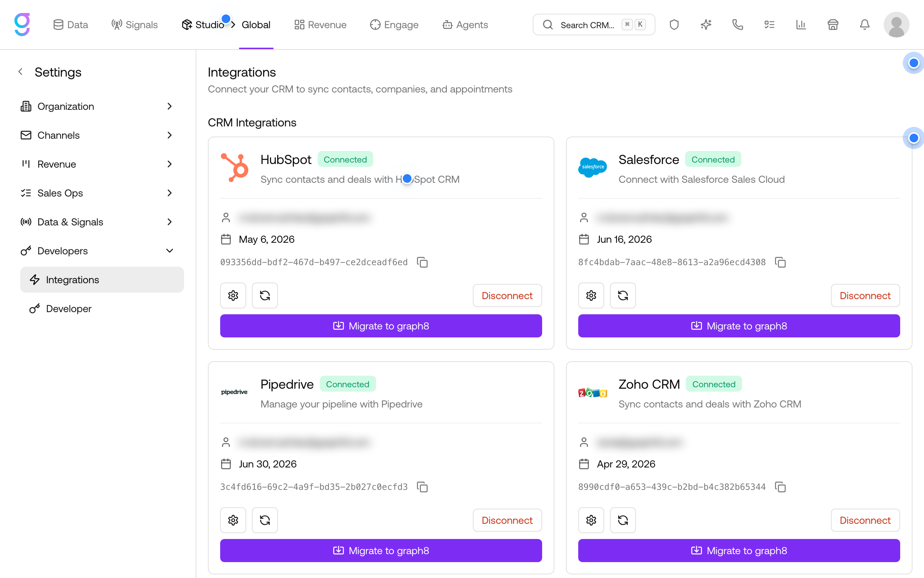The height and width of the screenshot is (578, 924).
Task: Open the notifications bell icon
Action: [x=864, y=25]
